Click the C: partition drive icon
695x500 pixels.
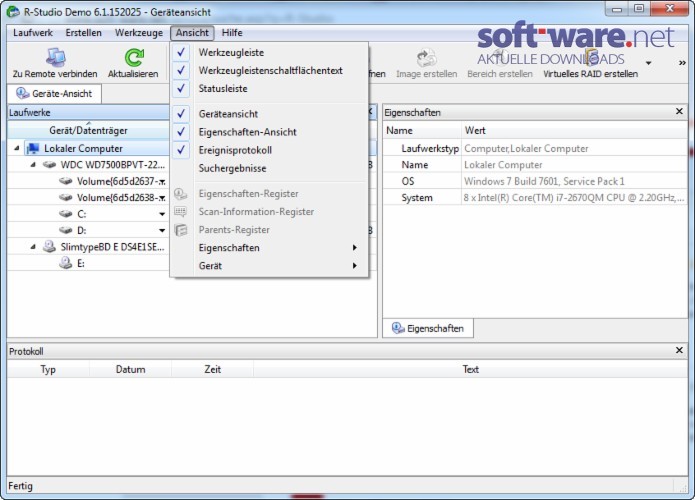click(66, 214)
